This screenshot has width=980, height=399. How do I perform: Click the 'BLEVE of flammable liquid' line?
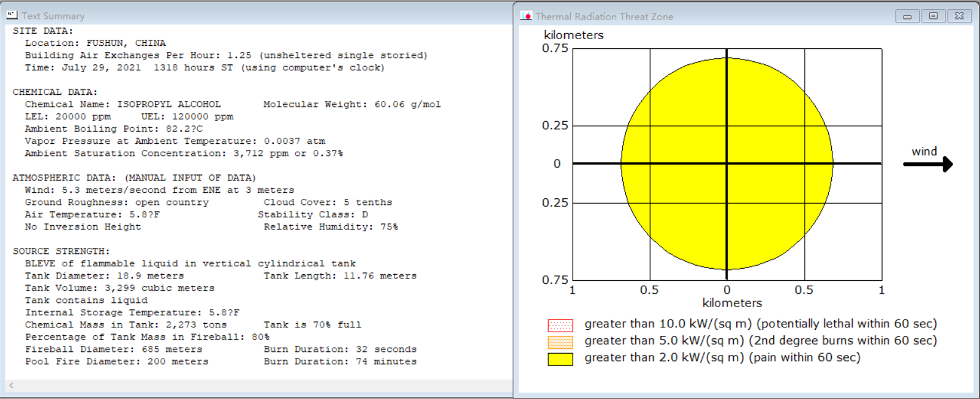tap(190, 263)
